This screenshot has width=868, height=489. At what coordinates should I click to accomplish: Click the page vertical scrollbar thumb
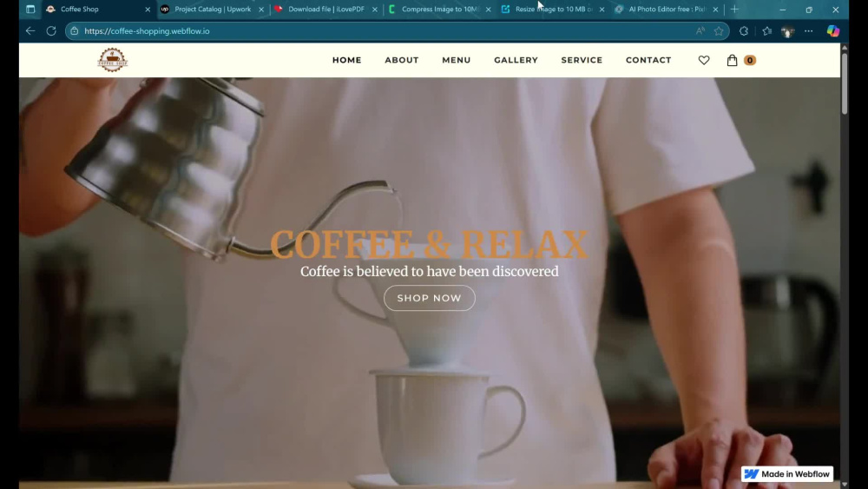click(x=845, y=83)
